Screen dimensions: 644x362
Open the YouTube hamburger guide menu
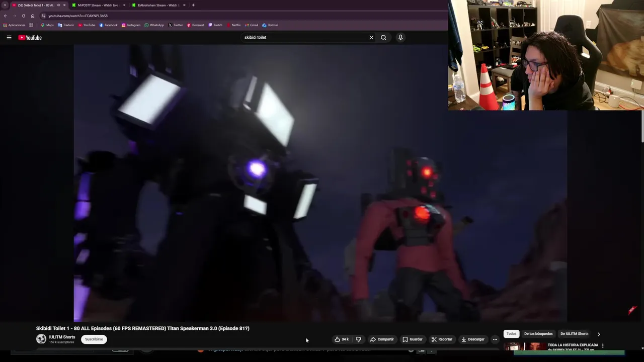tap(9, 38)
